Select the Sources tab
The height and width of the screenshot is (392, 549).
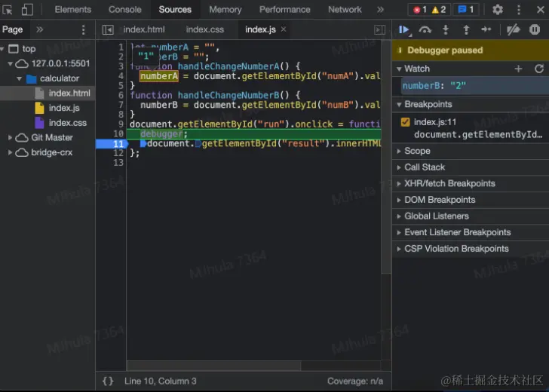(x=175, y=10)
